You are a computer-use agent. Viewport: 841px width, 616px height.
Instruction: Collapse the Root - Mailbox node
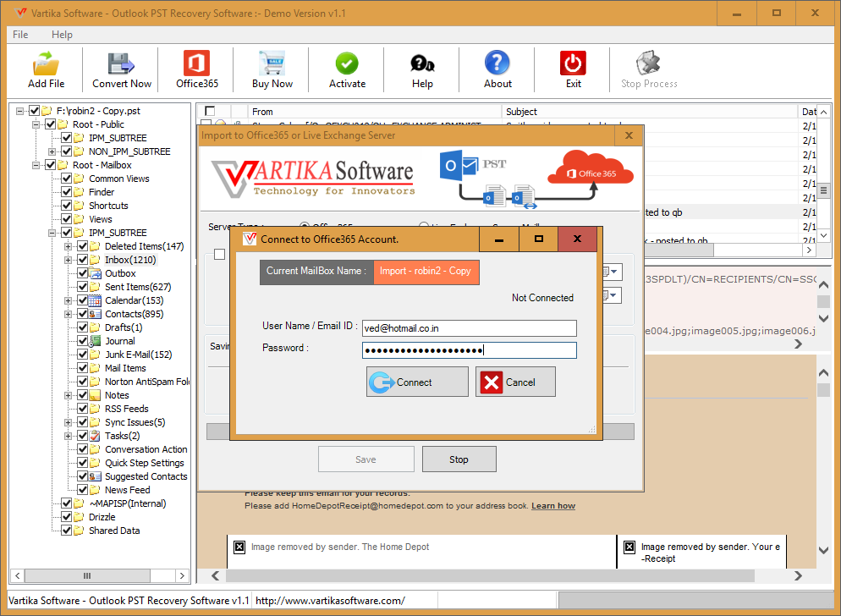(x=36, y=165)
